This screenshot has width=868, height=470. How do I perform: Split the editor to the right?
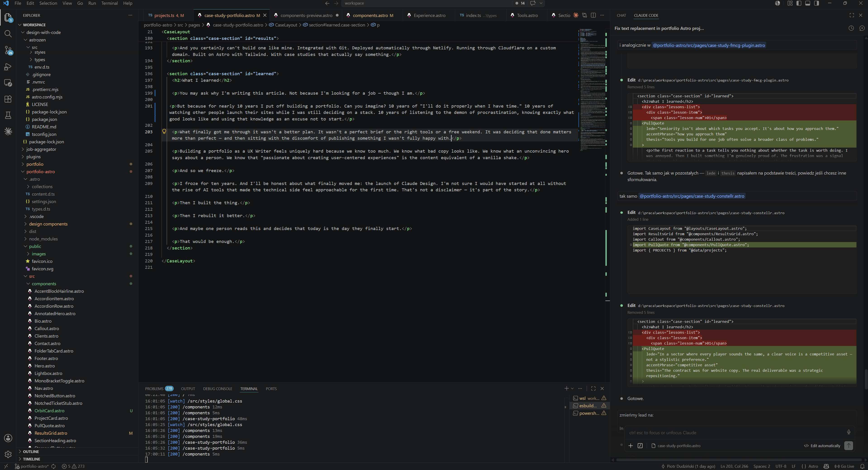pos(593,15)
